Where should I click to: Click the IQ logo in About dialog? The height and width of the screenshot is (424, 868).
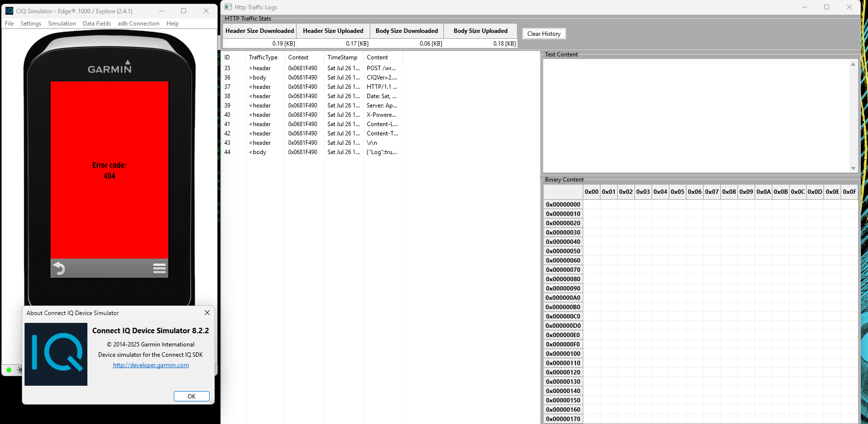tap(56, 354)
